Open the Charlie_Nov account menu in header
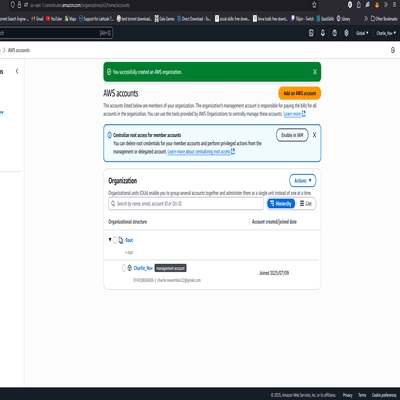The width and height of the screenshot is (400, 400). pyautogui.click(x=386, y=33)
